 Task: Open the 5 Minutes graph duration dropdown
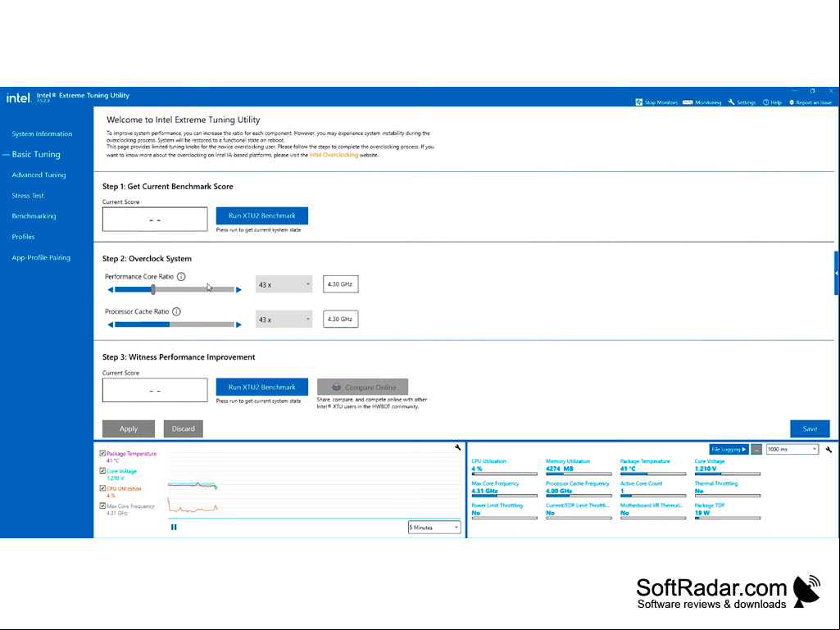[434, 527]
